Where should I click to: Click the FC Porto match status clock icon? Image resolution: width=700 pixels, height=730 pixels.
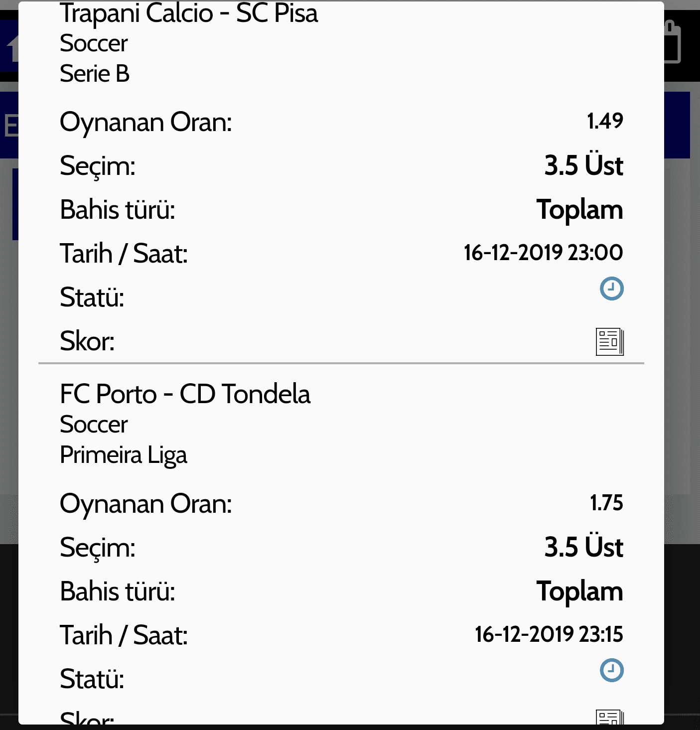tap(611, 670)
